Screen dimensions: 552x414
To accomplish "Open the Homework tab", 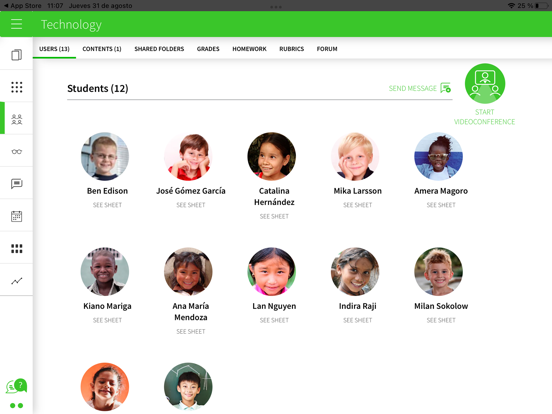I will 249,49.
